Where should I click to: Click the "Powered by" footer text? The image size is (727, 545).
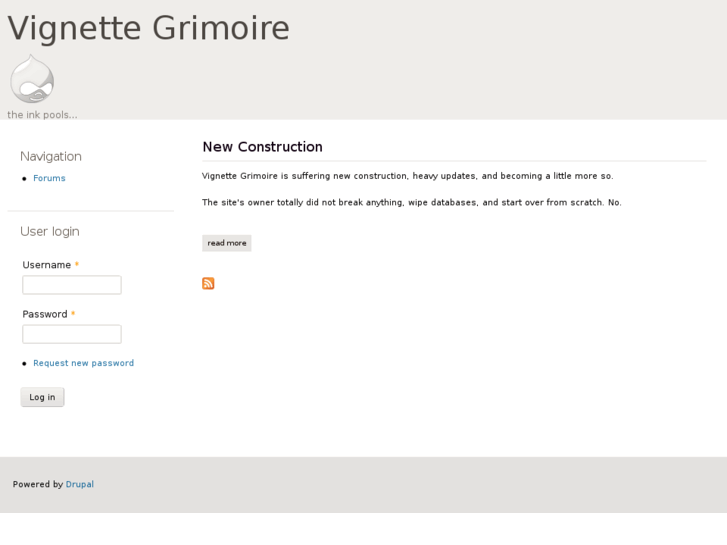pos(38,484)
